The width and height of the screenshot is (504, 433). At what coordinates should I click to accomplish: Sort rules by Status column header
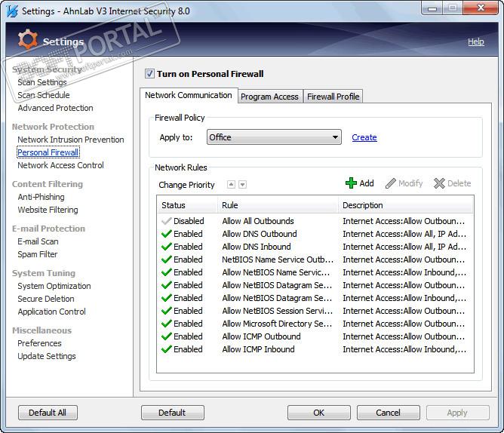(187, 205)
